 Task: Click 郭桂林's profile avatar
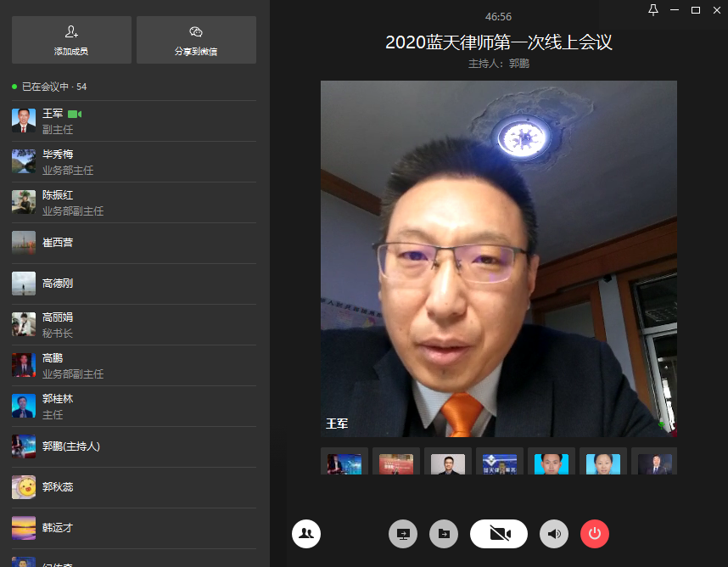pyautogui.click(x=24, y=406)
